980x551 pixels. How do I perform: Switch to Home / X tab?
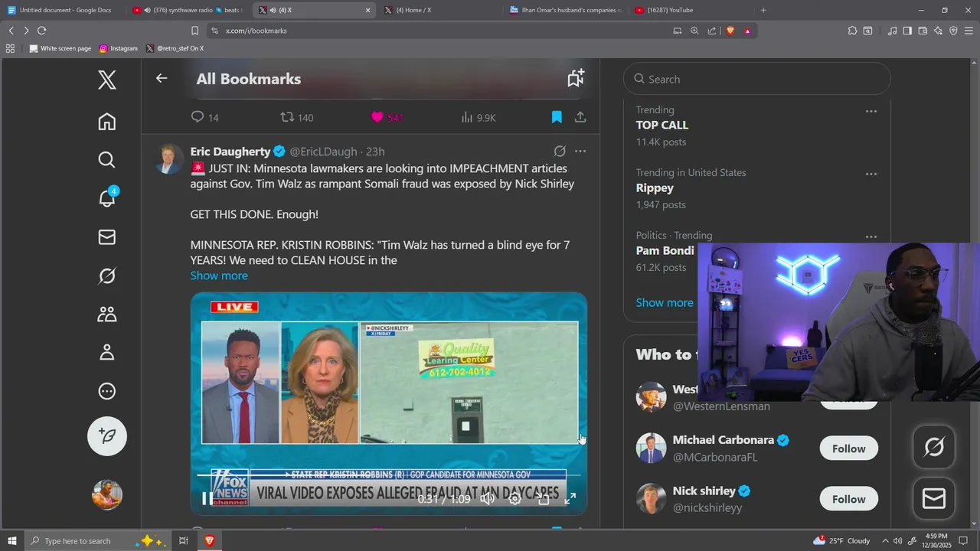(x=440, y=10)
